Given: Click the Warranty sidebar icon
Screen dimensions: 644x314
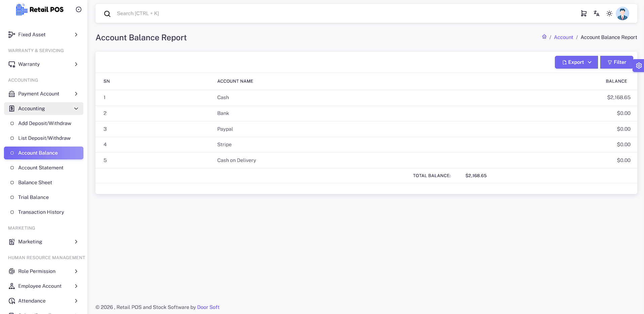Looking at the screenshot, I should coord(12,64).
